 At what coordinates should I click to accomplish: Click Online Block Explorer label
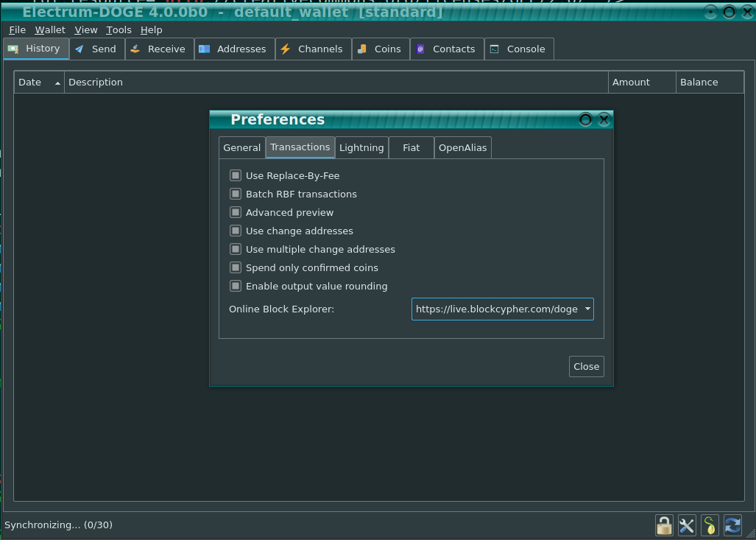tap(282, 309)
